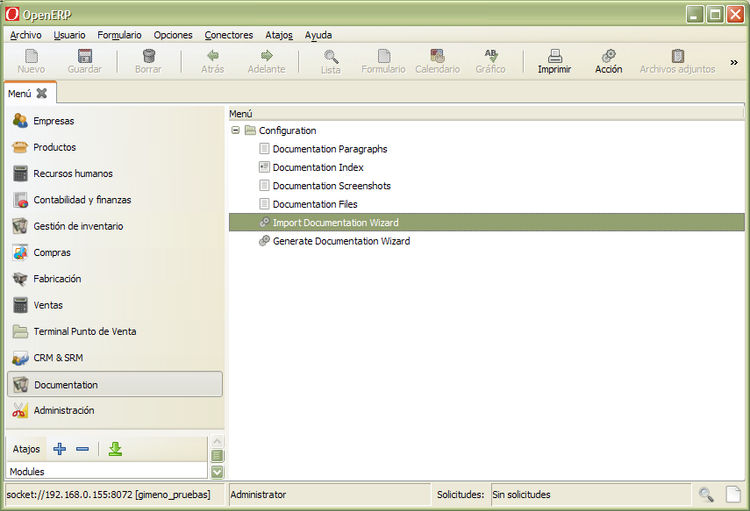
Task: Open Documentation Index
Action: [318, 167]
